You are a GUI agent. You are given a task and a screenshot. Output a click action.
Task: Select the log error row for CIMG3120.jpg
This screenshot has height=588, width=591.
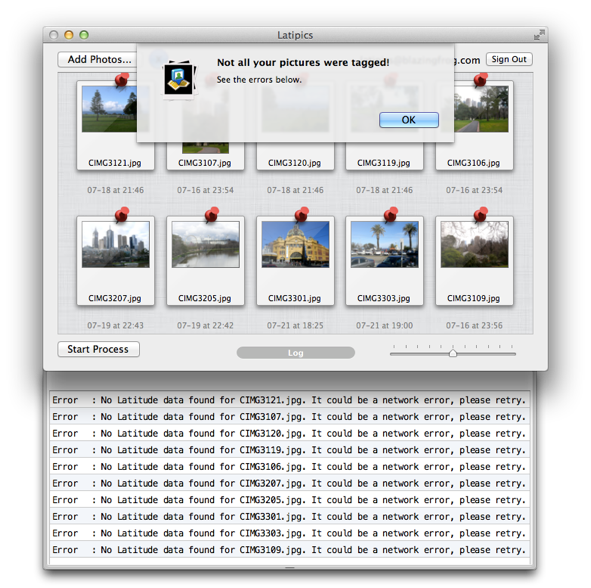(289, 433)
